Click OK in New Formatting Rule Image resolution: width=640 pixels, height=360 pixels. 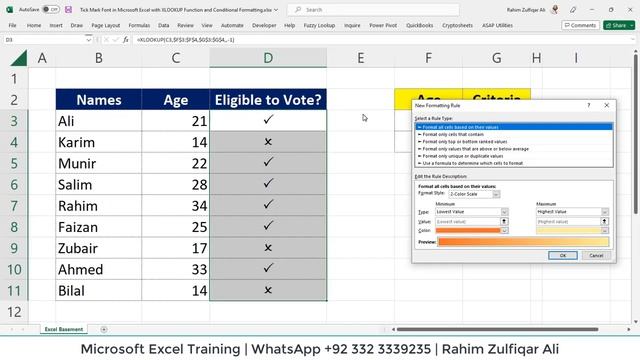pyautogui.click(x=562, y=256)
